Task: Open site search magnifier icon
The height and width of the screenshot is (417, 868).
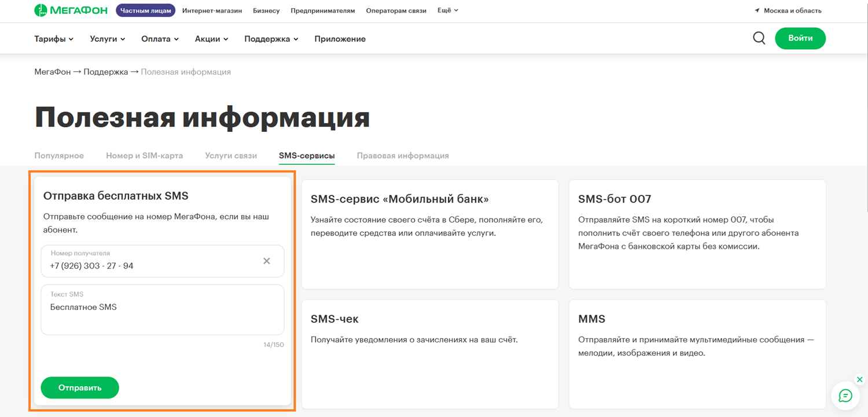Action: [759, 38]
